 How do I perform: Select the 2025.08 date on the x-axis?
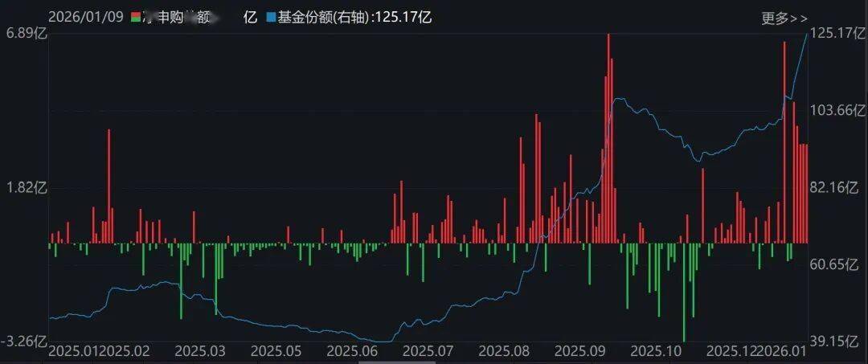point(505,351)
